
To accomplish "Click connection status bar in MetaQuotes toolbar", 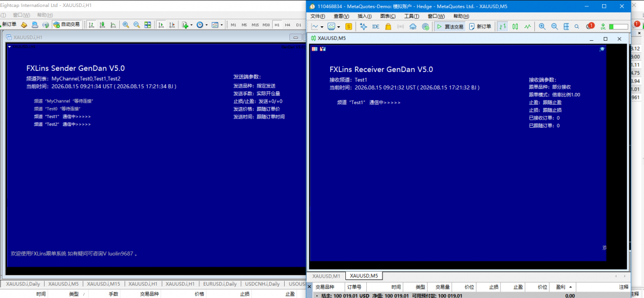I will coord(619,27).
